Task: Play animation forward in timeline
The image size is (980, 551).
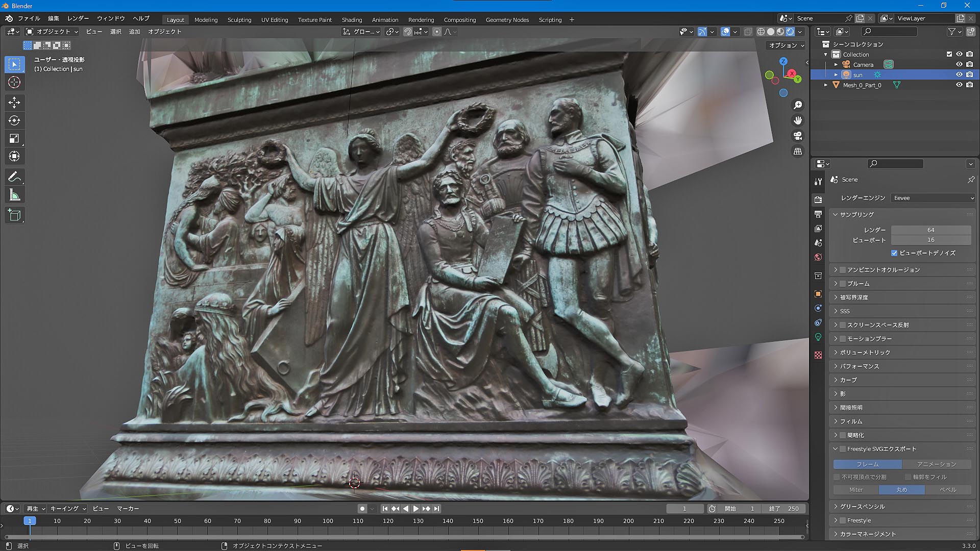Action: [x=416, y=509]
